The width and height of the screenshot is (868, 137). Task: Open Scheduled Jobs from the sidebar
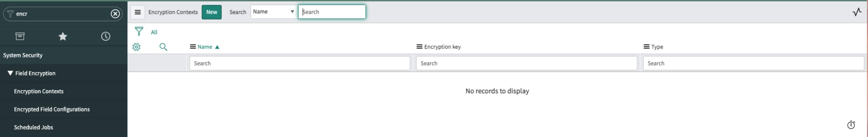click(x=33, y=127)
